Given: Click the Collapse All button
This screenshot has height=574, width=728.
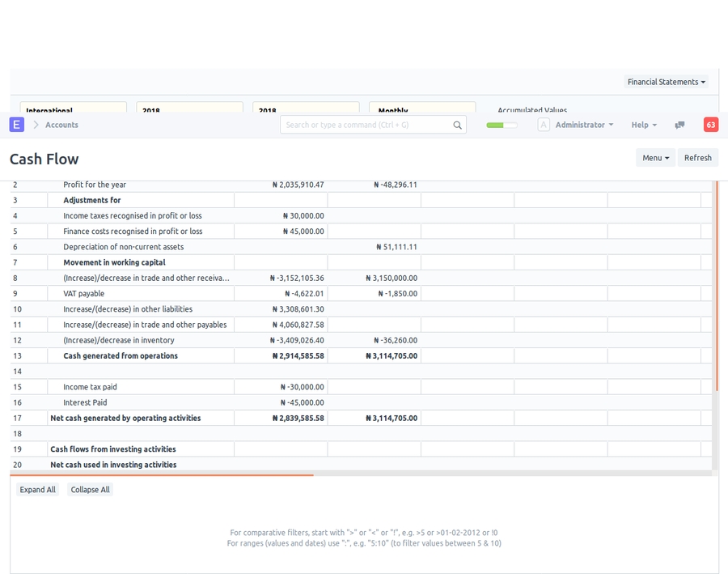Looking at the screenshot, I should point(90,489).
